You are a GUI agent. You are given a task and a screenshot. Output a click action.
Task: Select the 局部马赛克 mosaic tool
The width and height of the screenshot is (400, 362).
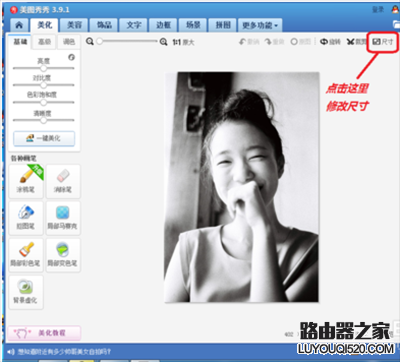pyautogui.click(x=63, y=218)
